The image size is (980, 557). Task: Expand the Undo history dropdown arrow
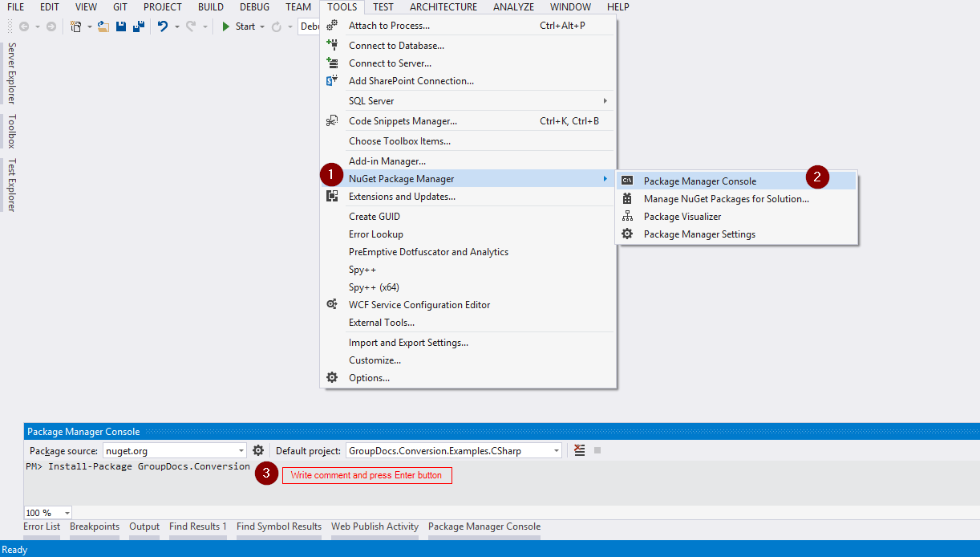click(176, 27)
